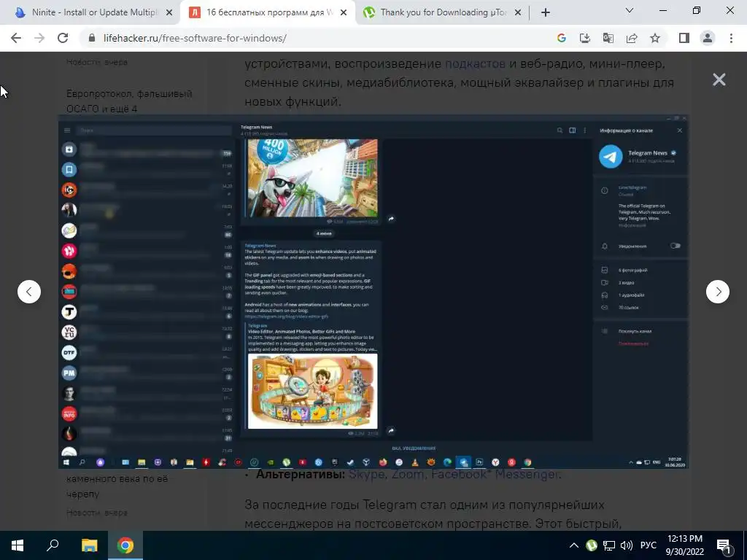Viewport: 747px width, 560px height.
Task: Click the dimmed 'подкастов' link in the article
Action: tap(475, 63)
